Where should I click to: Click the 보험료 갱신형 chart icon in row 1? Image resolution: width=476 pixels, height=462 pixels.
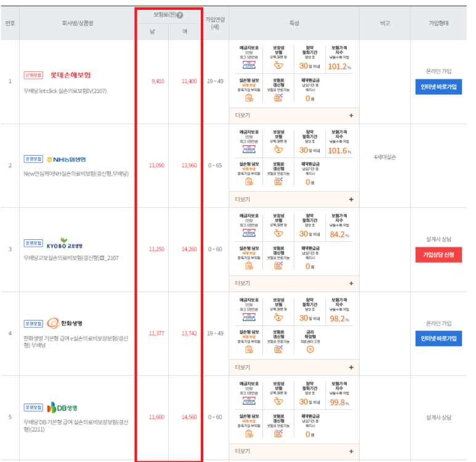(278, 97)
